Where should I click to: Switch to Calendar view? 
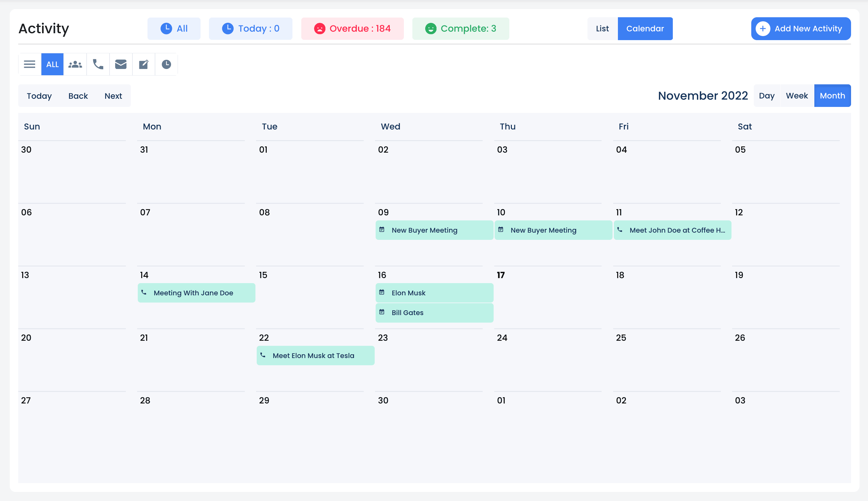tap(645, 29)
